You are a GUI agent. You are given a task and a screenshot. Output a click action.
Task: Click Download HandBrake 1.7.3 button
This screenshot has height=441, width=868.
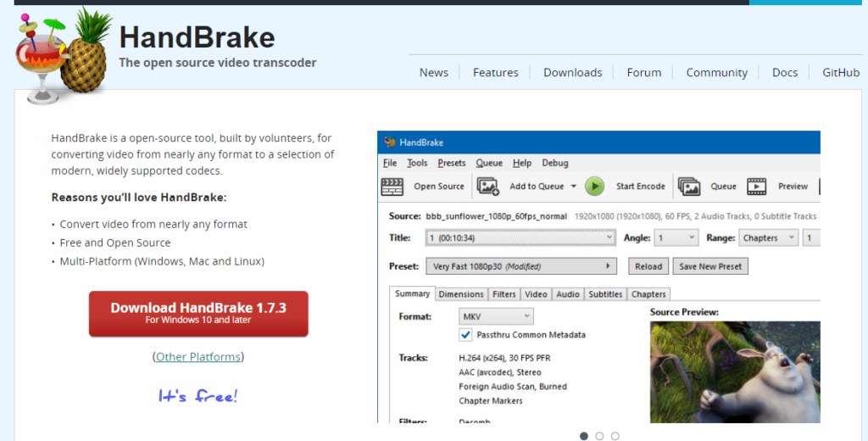pos(198,314)
